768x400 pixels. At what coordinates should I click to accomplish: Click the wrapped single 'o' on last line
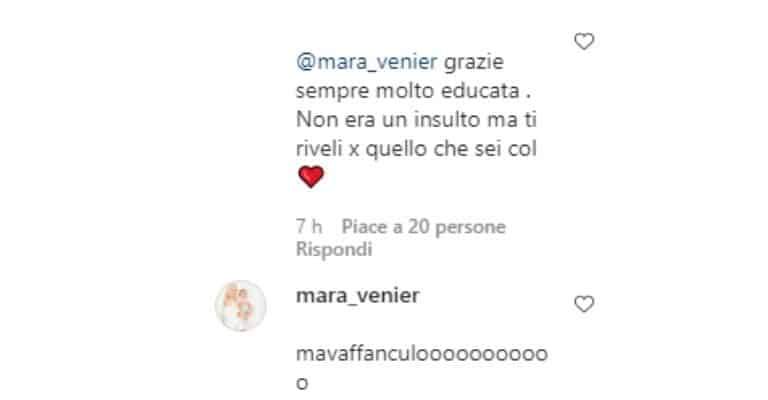pos(302,383)
